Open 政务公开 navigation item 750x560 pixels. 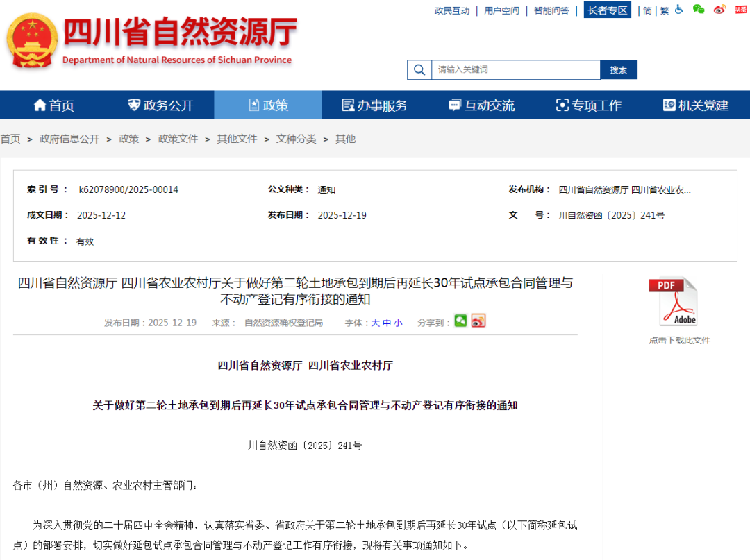[160, 105]
